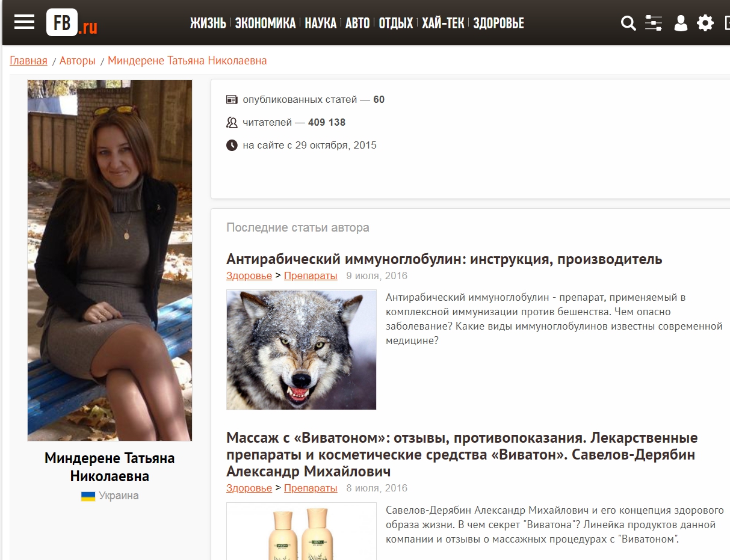The height and width of the screenshot is (560, 730).
Task: Open the settings gear icon
Action: (x=705, y=23)
